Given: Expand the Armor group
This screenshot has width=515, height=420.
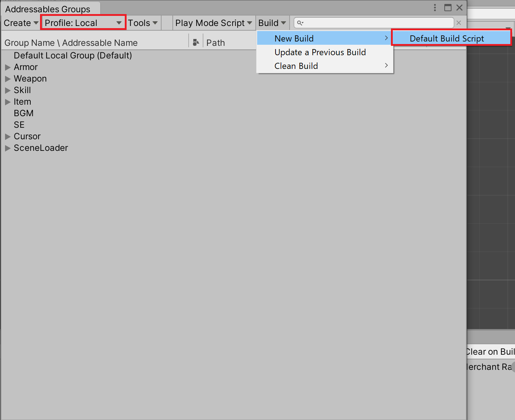Looking at the screenshot, I should click(x=8, y=67).
